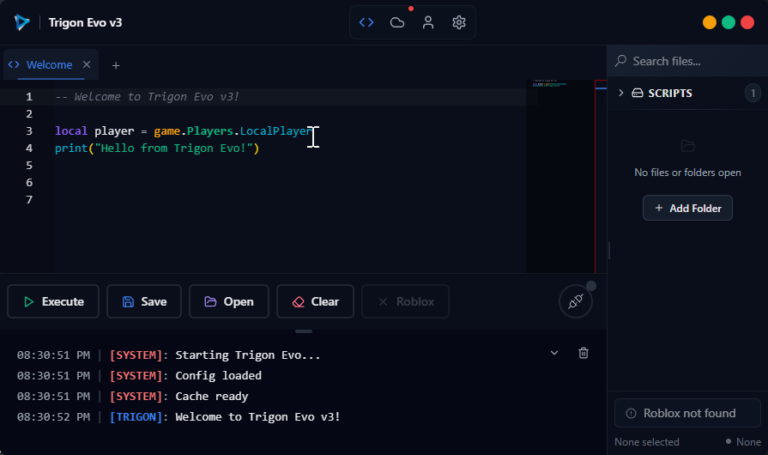Click the Search files input field
The height and width of the screenshot is (455, 768).
point(690,61)
